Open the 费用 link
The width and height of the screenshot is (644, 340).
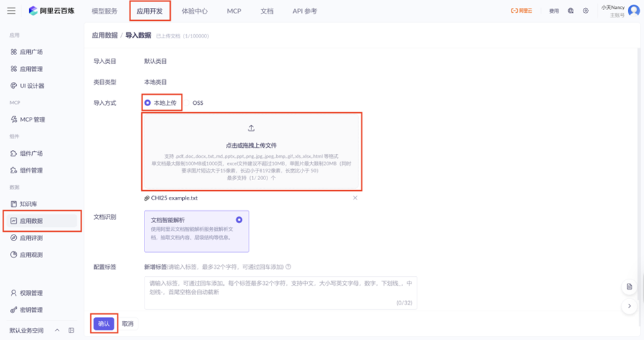coord(554,11)
